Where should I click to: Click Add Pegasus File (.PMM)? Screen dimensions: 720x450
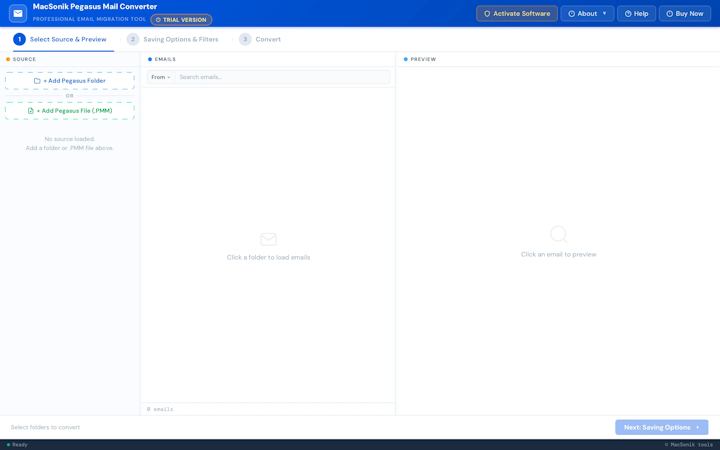(x=70, y=111)
